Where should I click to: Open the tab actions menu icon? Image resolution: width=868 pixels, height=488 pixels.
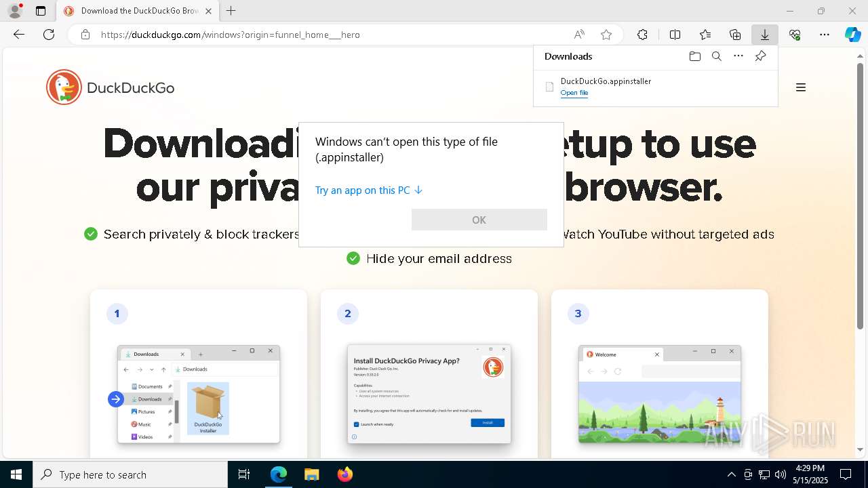[x=41, y=11]
